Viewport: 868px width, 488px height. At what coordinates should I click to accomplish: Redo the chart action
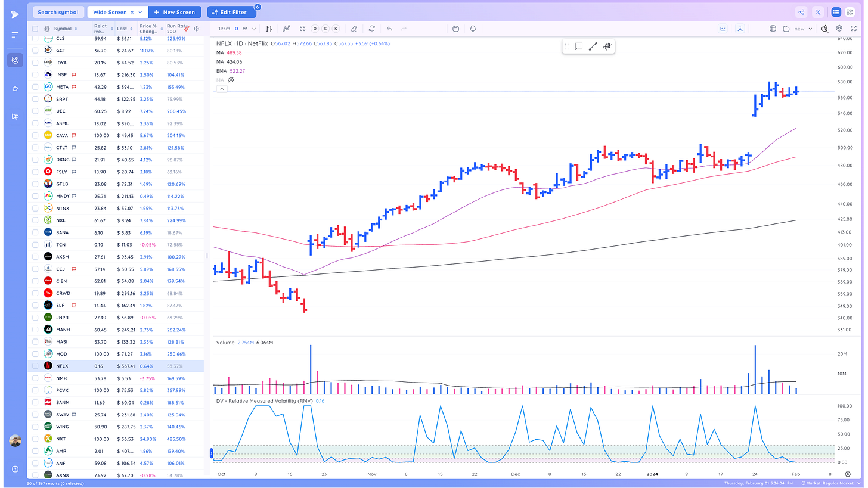tap(404, 29)
